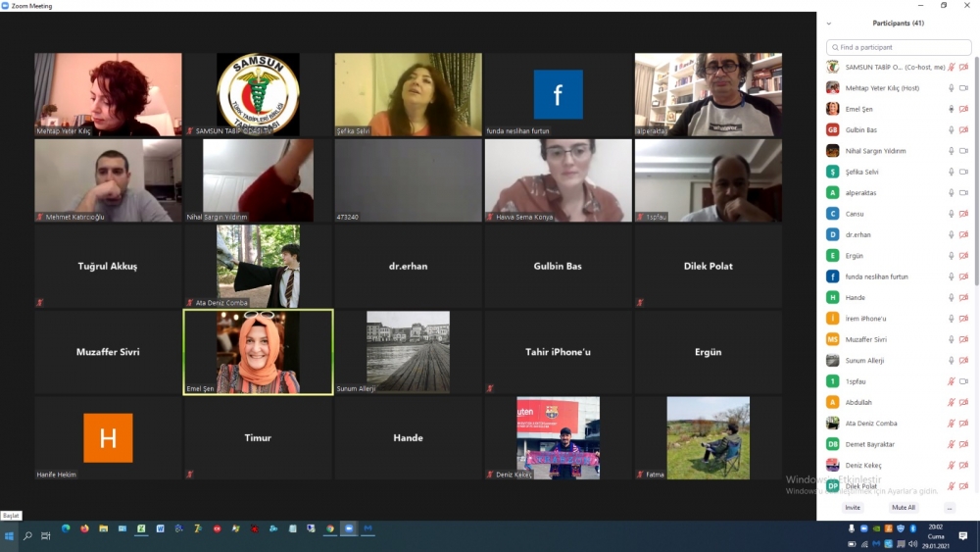Open the Windows Start menu
Viewport: 980px width, 552px height.
pos(9,535)
